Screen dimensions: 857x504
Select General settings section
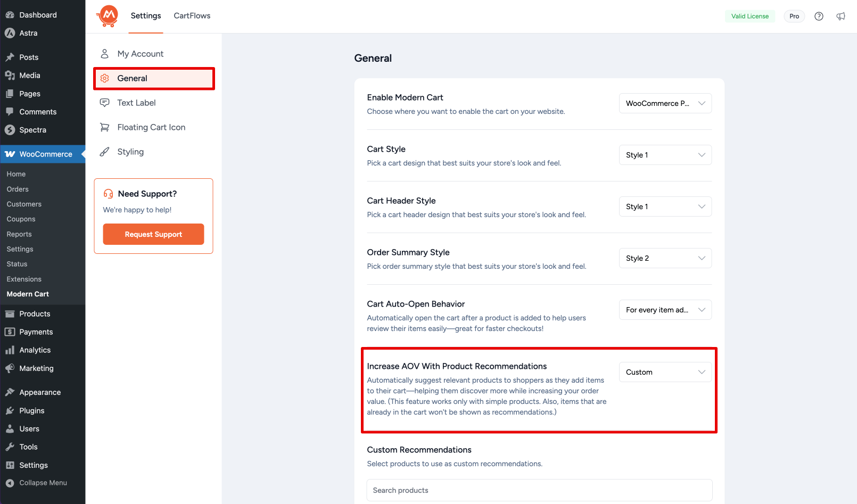[154, 78]
